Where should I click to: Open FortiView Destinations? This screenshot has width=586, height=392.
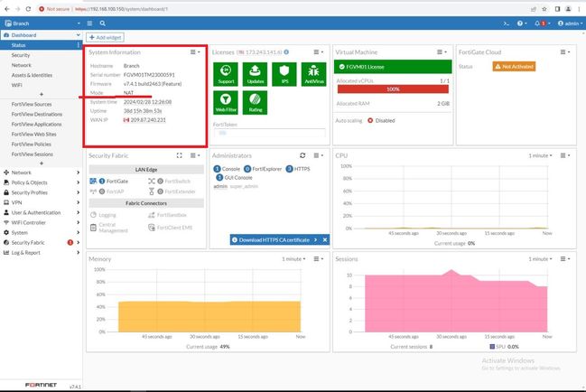pyautogui.click(x=37, y=114)
